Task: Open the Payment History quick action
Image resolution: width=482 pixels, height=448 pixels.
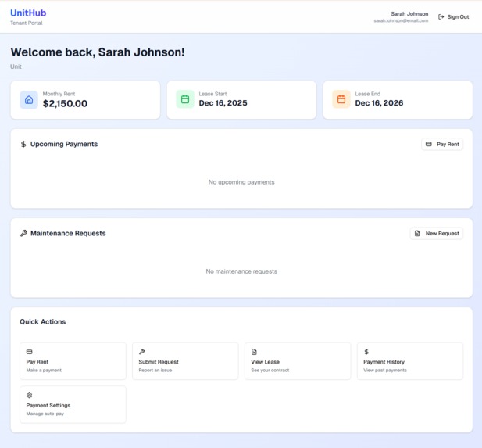Action: 410,361
